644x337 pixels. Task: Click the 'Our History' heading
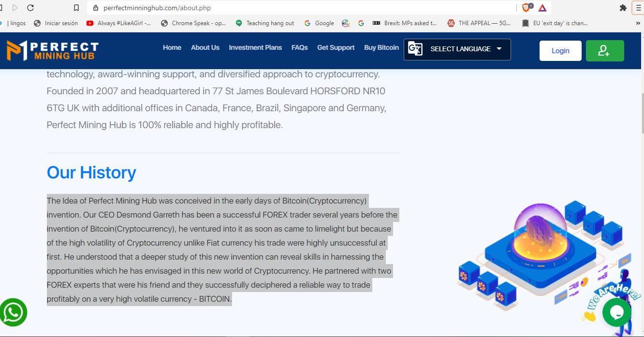(x=91, y=173)
